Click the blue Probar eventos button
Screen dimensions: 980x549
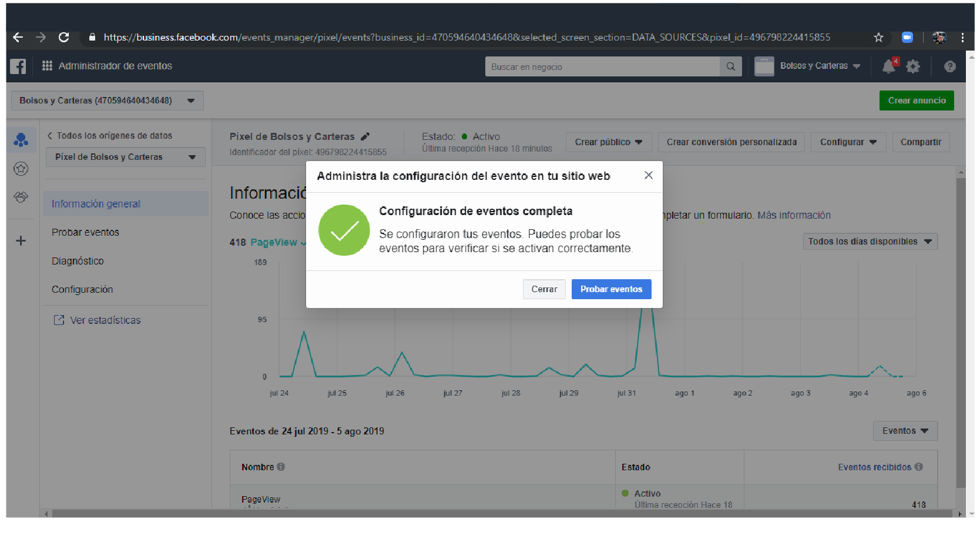612,289
